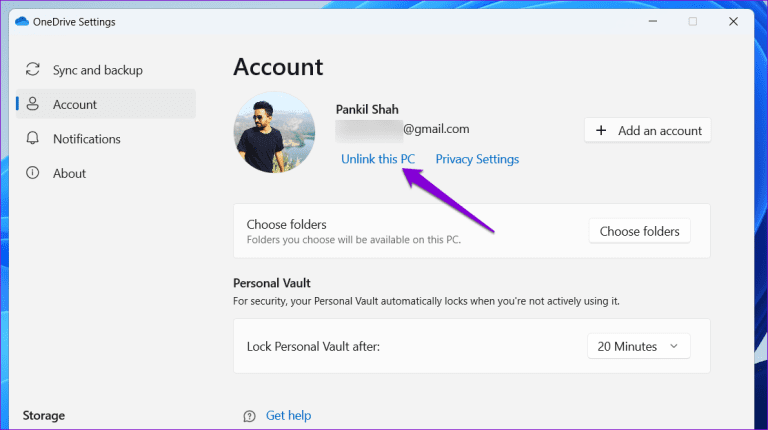Open the Get help link

pos(289,415)
